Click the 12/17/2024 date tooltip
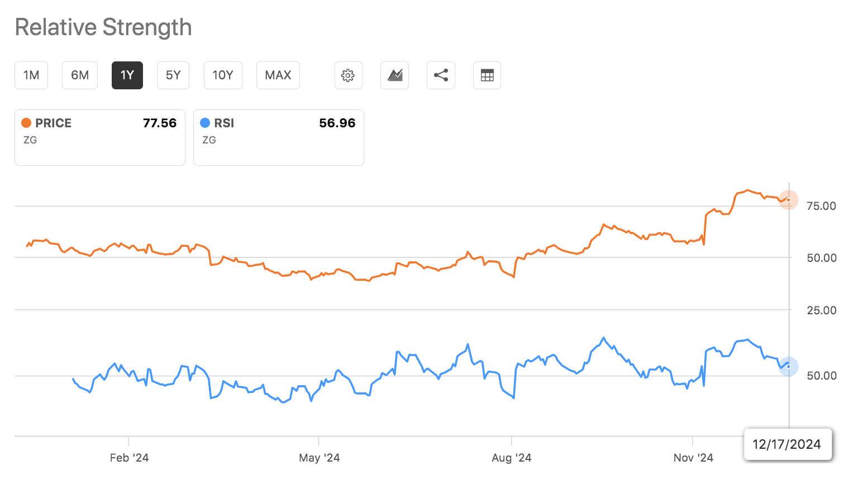Screen dimensions: 868x489 [x=788, y=444]
